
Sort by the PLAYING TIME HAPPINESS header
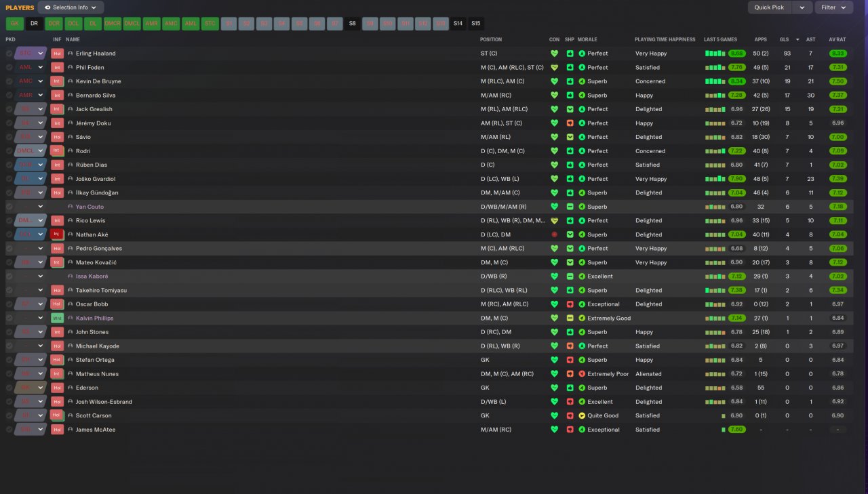[x=665, y=39]
